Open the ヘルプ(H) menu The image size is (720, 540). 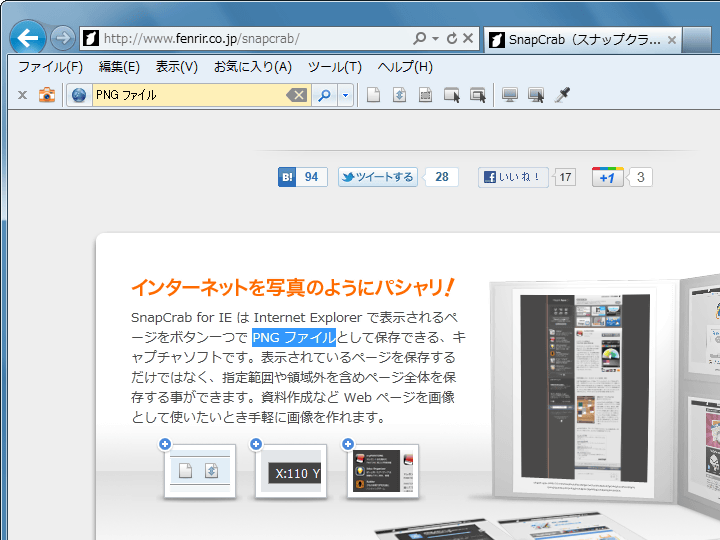(x=405, y=67)
